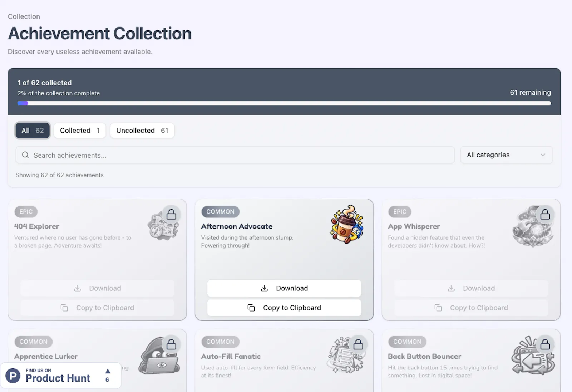Click the Product Hunt upvote count 6
This screenshot has height=392, width=572.
(107, 380)
